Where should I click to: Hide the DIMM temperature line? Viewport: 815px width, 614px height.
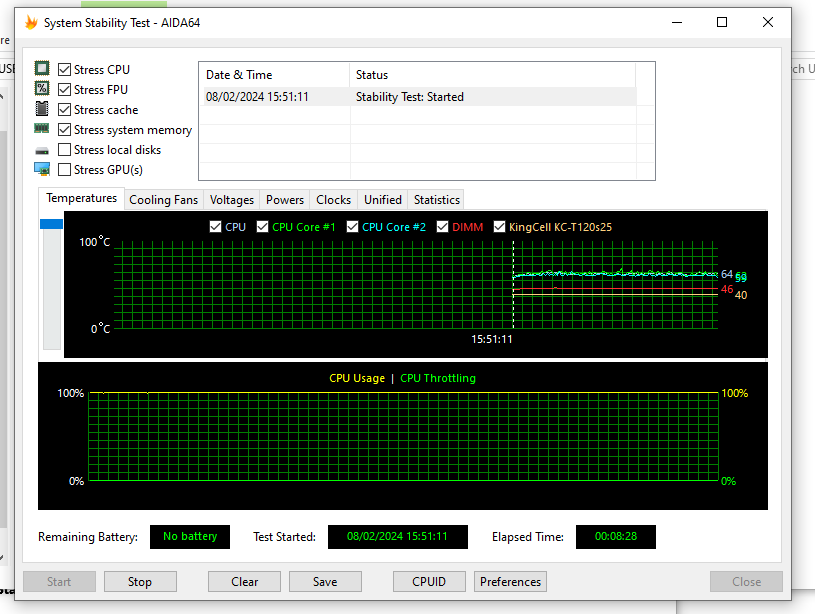click(442, 227)
